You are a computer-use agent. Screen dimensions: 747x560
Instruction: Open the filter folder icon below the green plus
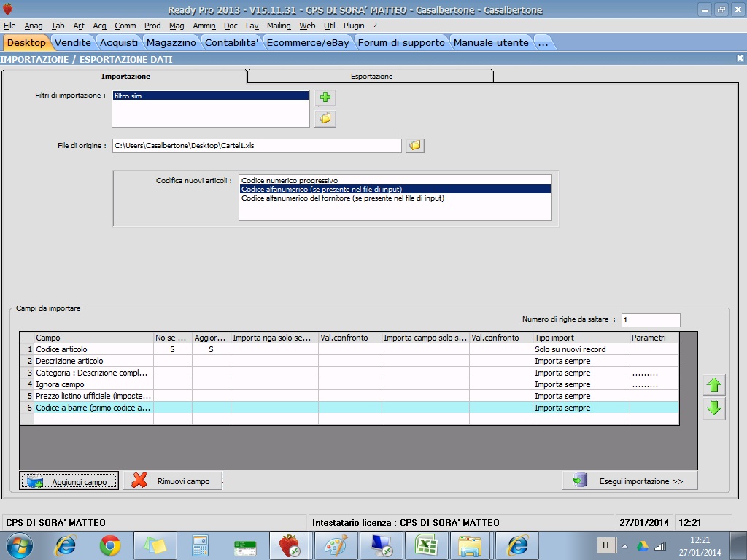click(x=325, y=118)
